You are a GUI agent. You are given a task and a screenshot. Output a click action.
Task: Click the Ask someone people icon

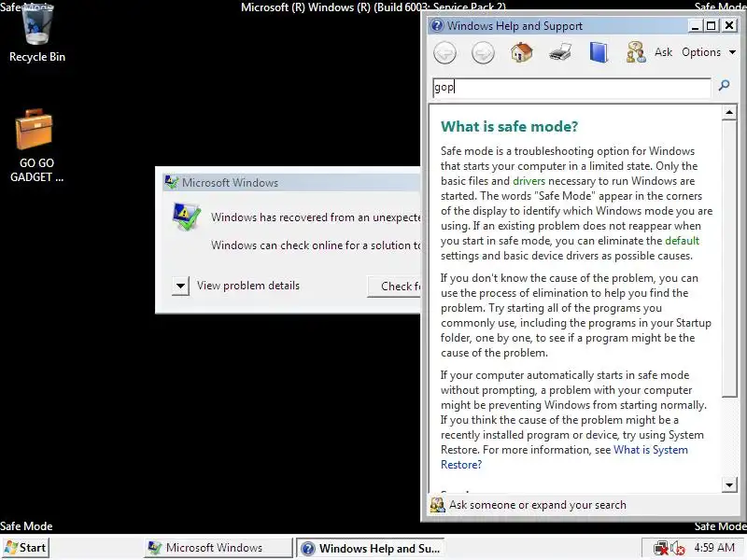(x=636, y=52)
